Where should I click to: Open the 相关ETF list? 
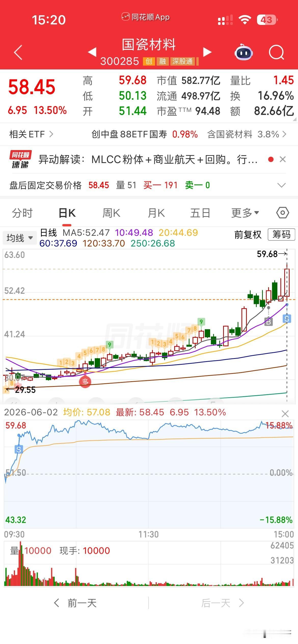tap(31, 134)
